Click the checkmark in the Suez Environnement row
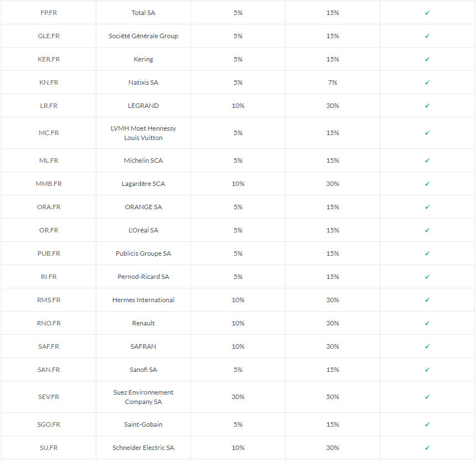This screenshot has height=461, width=476. coord(427,397)
